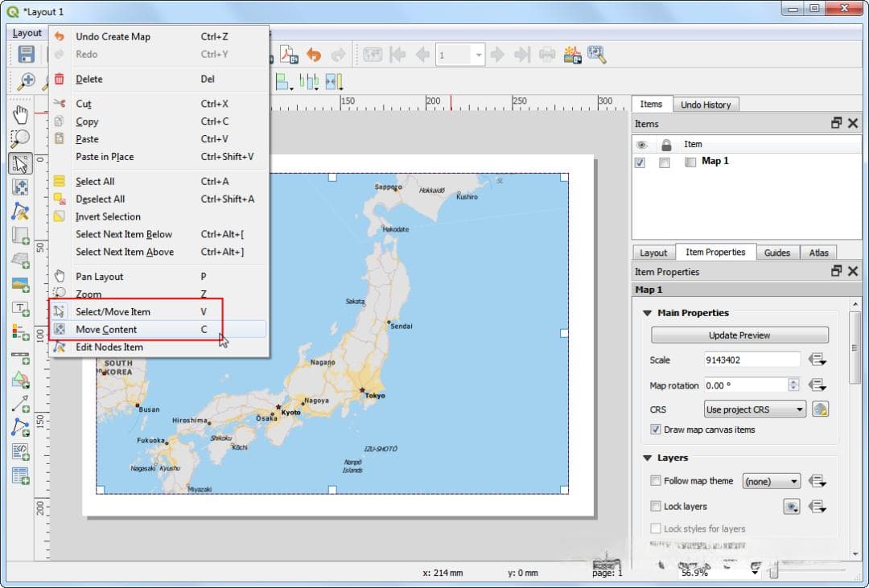Enable Follow map theme checkbox

(x=656, y=480)
